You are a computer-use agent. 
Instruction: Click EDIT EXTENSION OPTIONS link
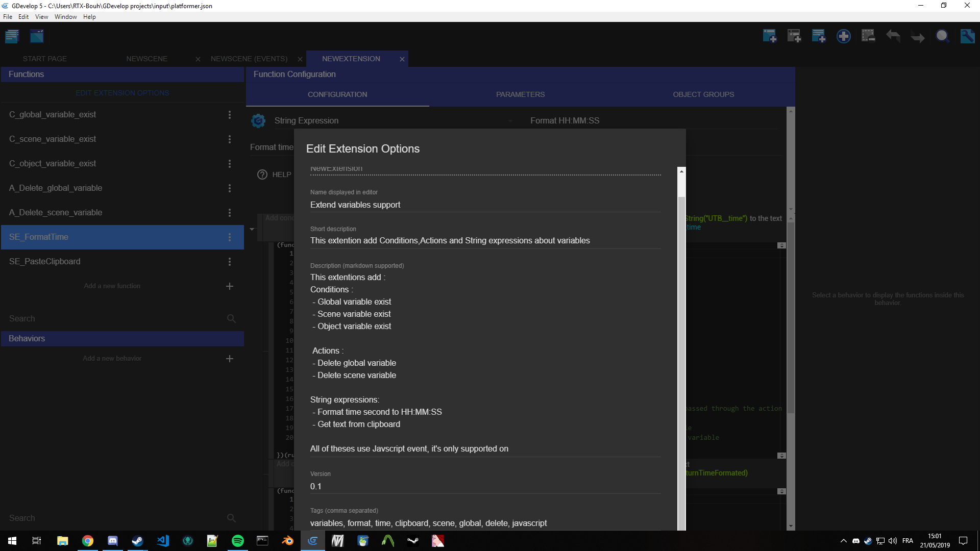[122, 93]
